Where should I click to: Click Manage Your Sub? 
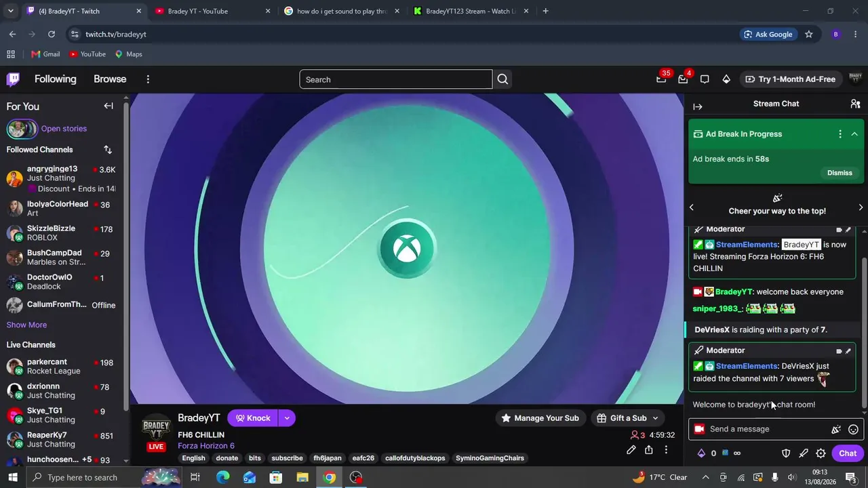[x=540, y=418]
